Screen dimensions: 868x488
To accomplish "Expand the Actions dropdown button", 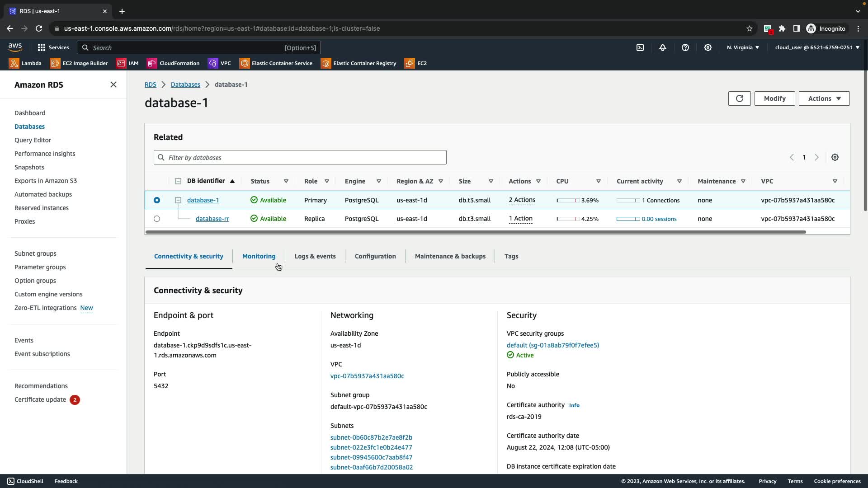I will pyautogui.click(x=824, y=99).
